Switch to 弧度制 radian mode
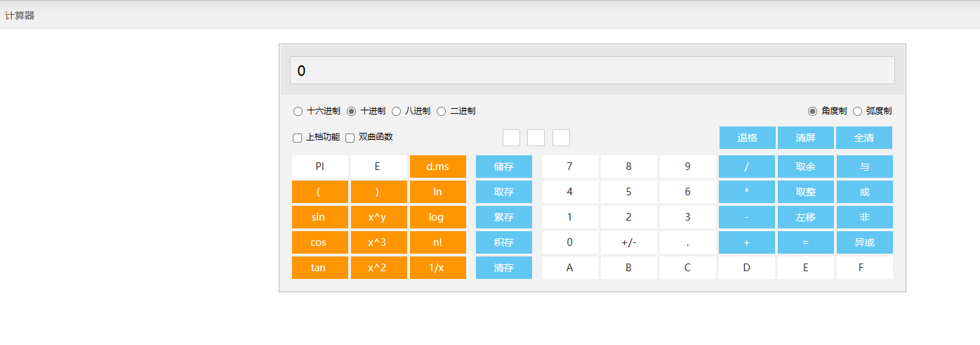980x345 pixels. 857,111
